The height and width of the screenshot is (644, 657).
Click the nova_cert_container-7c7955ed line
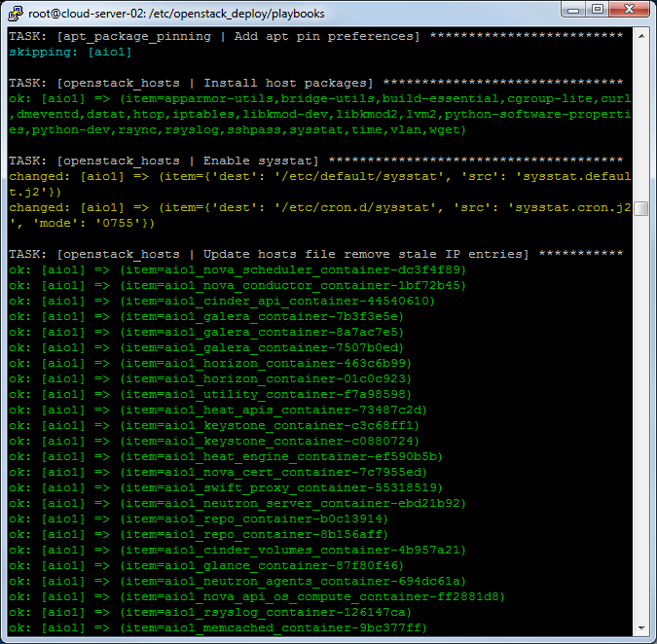coord(218,472)
